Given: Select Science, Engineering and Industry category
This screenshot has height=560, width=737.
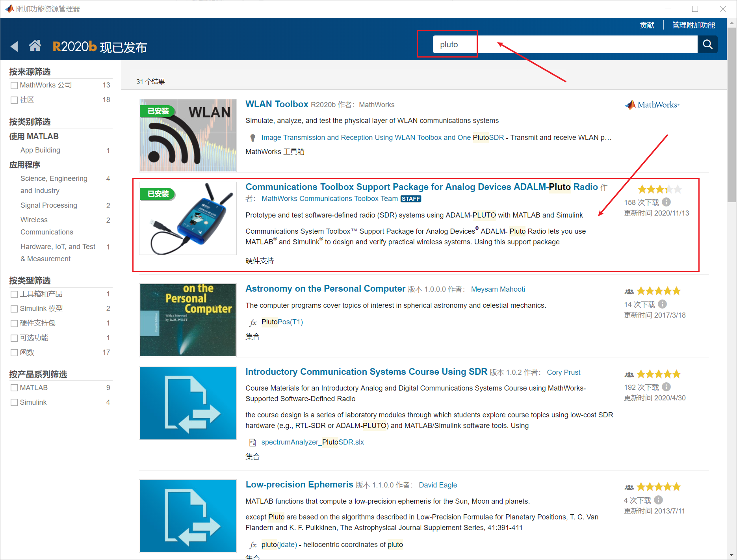Looking at the screenshot, I should (x=54, y=184).
